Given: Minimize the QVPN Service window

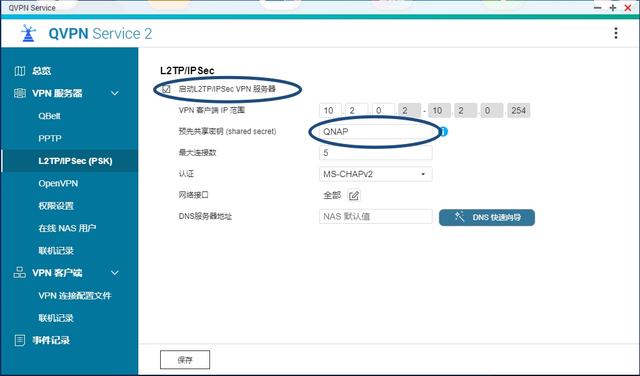Looking at the screenshot, I should [598, 8].
